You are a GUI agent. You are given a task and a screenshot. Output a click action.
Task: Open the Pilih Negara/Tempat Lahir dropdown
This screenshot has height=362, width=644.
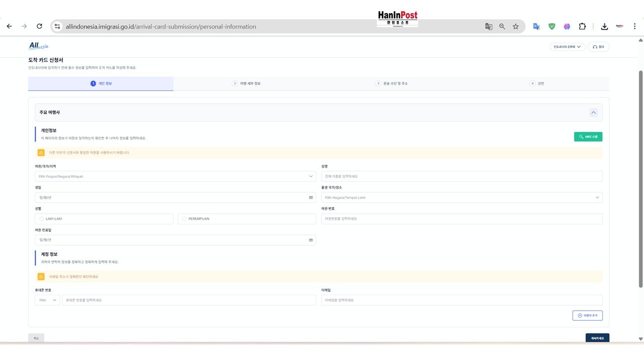[461, 198]
